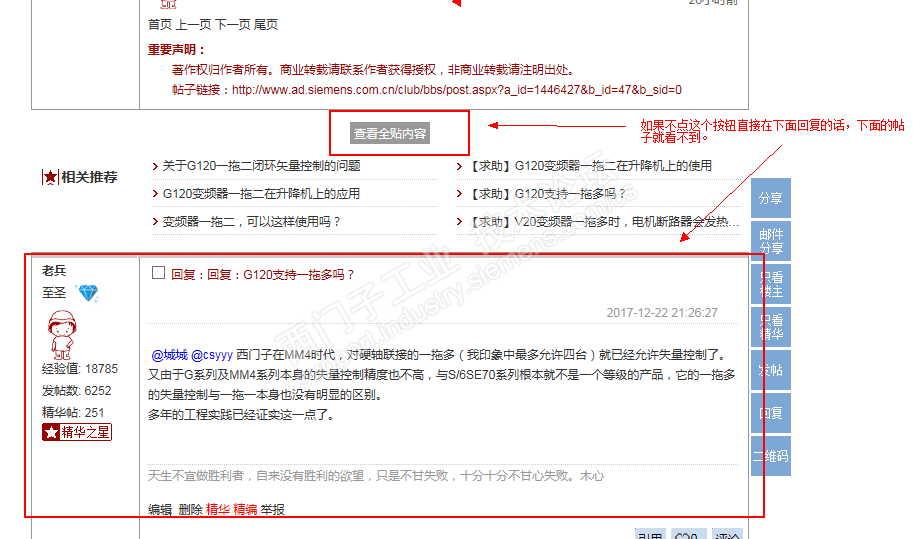
Task: Click the 精华帖: 251 stat
Action: point(73,413)
